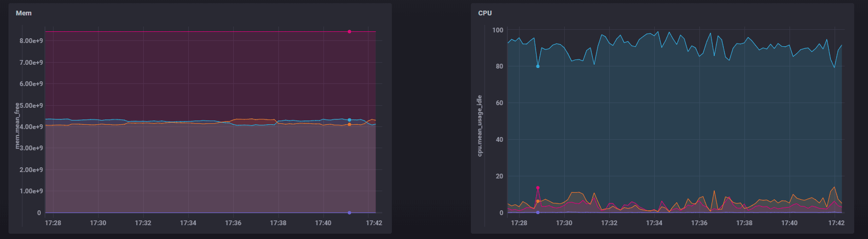This screenshot has width=868, height=239.
Task: Click the 17:32 time label in CPU chart
Action: pos(609,223)
